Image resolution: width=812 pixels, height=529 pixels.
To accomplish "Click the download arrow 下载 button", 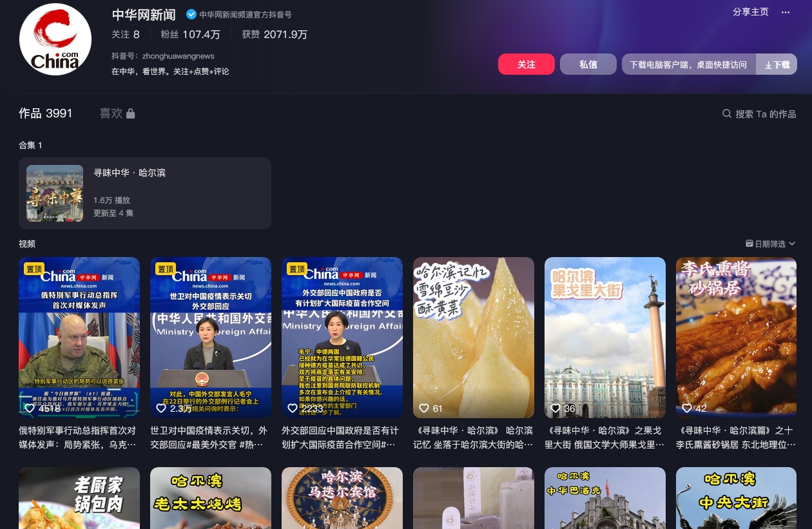I will [x=777, y=64].
